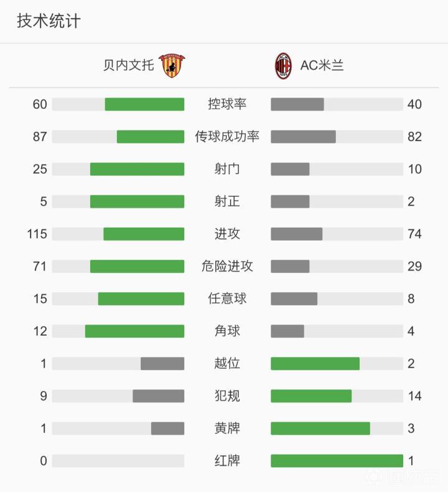The width and height of the screenshot is (448, 492).
Task: Click Benevento's green 射正 bar
Action: 137,202
